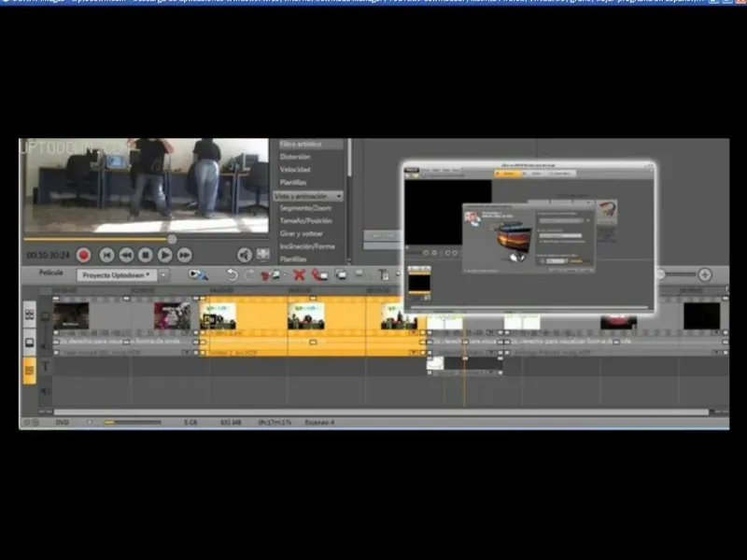Image resolution: width=747 pixels, height=560 pixels.
Task: Start playback with the play button
Action: (165, 255)
